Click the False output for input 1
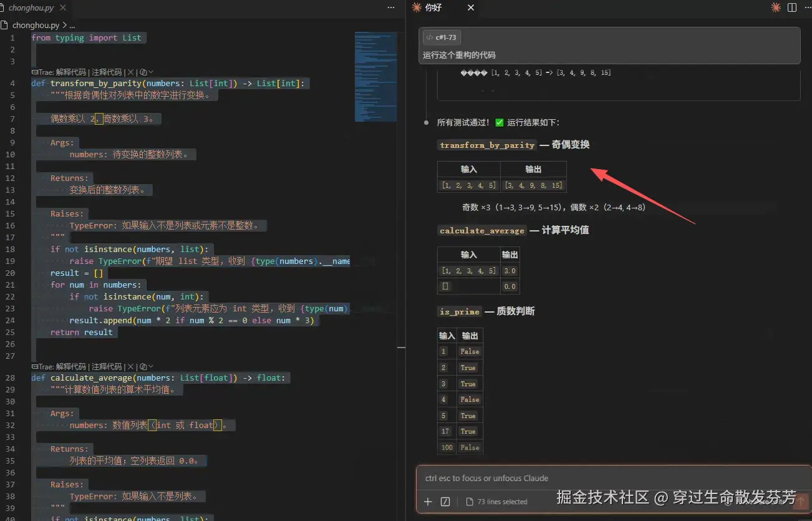Viewport: 812px width, 521px height. (x=470, y=351)
